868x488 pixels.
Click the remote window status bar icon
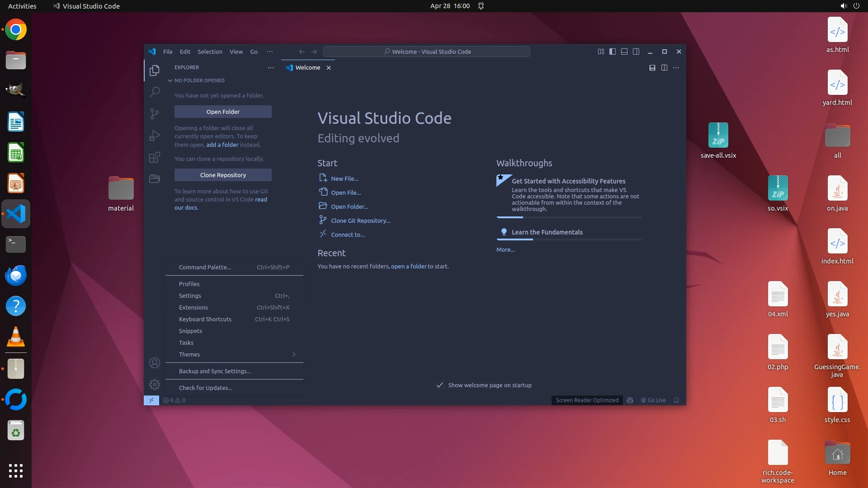(151, 400)
